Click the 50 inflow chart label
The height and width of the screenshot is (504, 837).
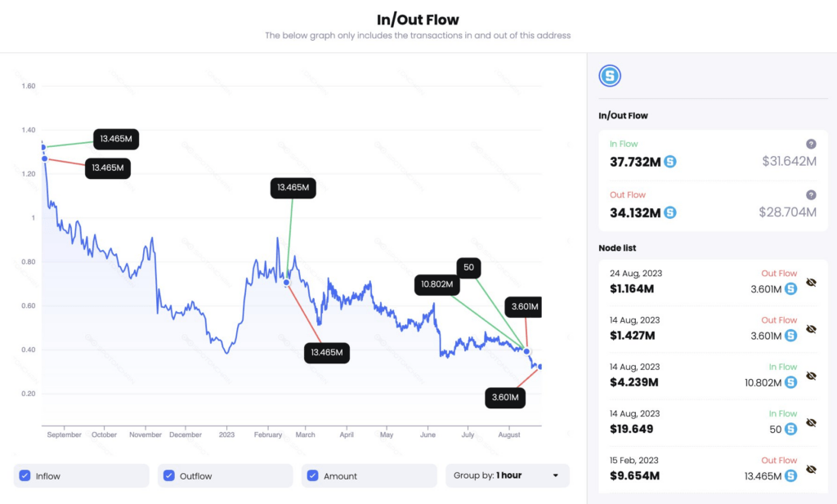point(468,267)
